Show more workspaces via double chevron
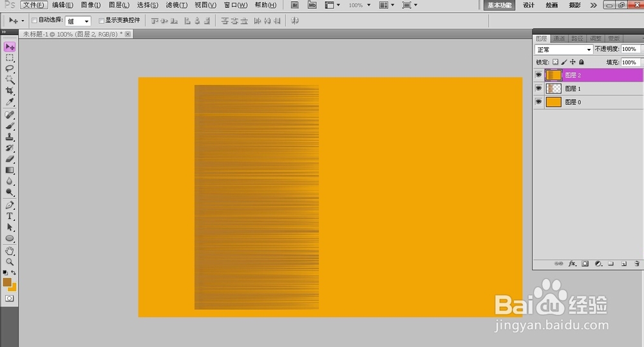 coord(593,5)
